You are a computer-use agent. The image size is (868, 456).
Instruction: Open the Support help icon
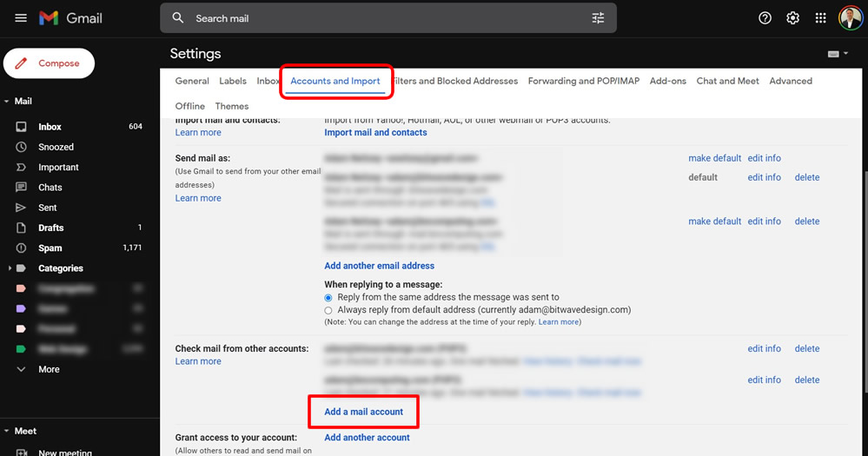765,18
